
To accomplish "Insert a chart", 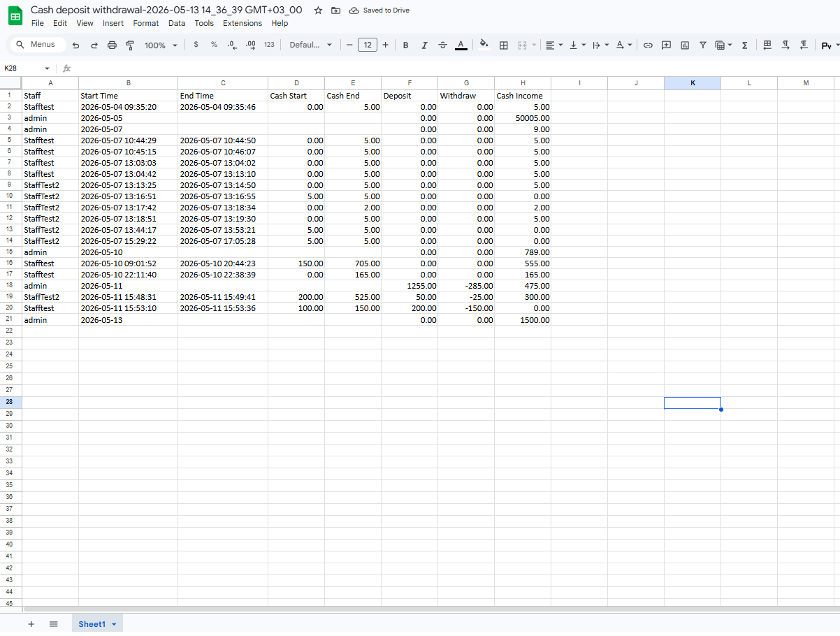I will [685, 45].
